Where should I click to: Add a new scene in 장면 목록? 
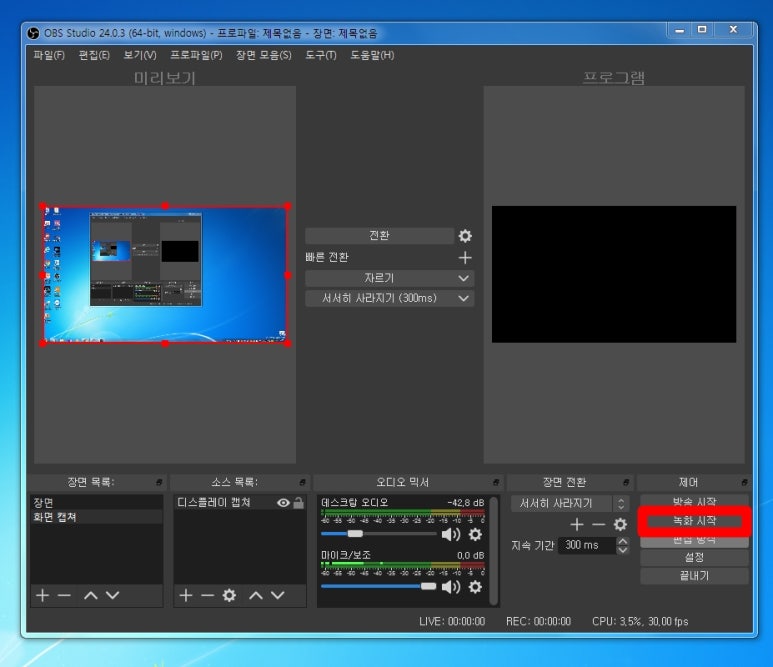[x=42, y=596]
